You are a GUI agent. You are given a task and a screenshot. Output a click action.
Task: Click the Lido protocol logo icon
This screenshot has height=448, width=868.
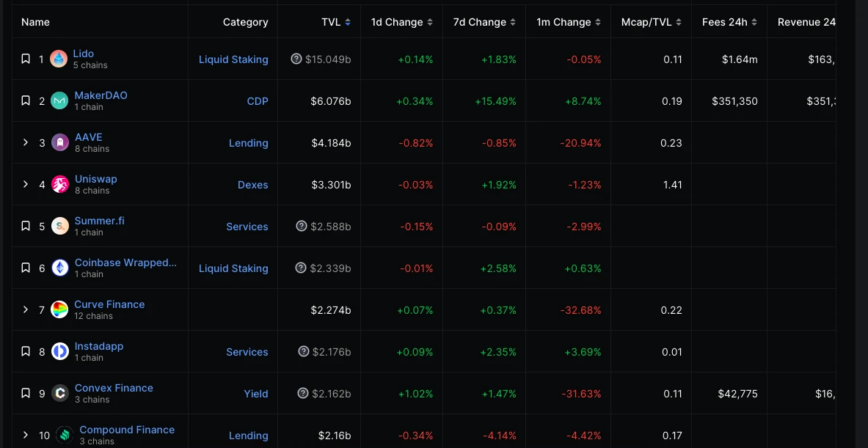pyautogui.click(x=59, y=59)
